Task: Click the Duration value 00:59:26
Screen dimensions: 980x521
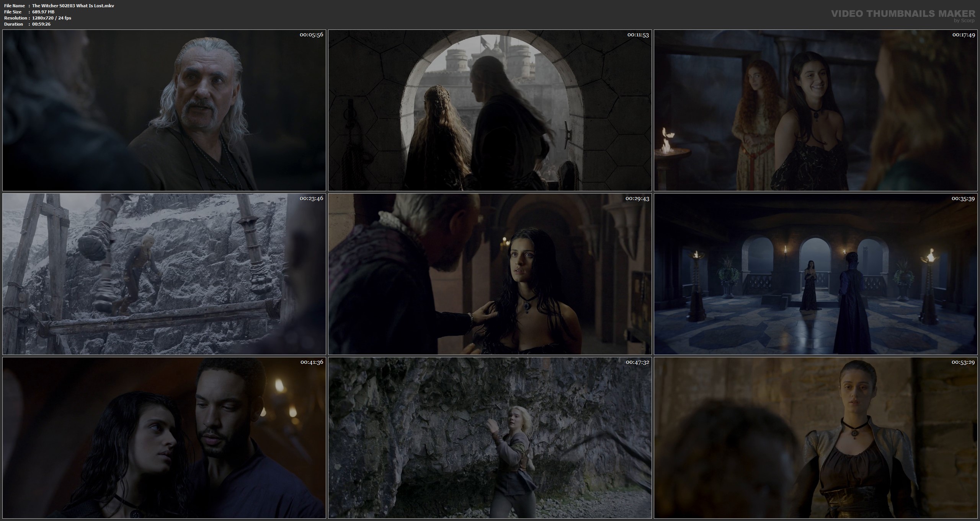Action: coord(41,24)
